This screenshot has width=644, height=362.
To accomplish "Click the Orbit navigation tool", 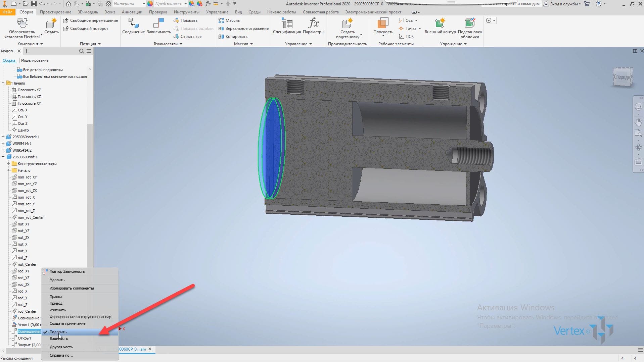I will [x=638, y=147].
